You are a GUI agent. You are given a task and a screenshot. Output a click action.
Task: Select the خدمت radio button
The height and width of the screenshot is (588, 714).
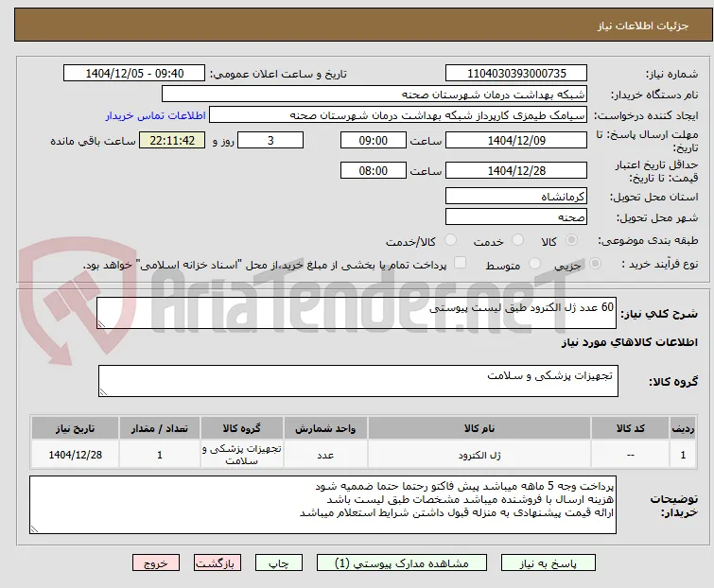pos(517,240)
